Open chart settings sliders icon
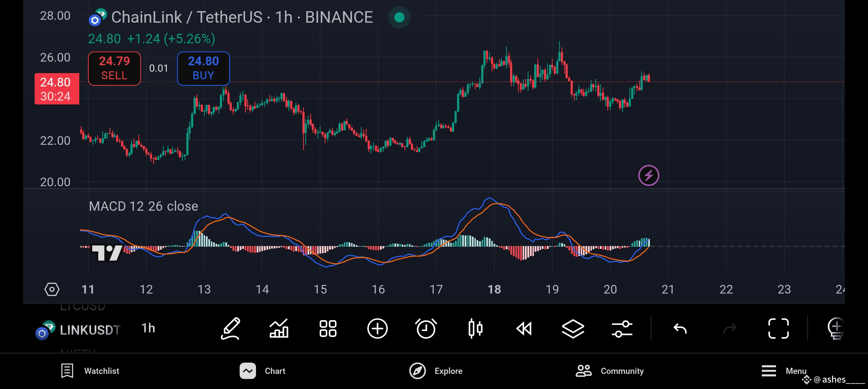The height and width of the screenshot is (389, 868). pyautogui.click(x=622, y=328)
